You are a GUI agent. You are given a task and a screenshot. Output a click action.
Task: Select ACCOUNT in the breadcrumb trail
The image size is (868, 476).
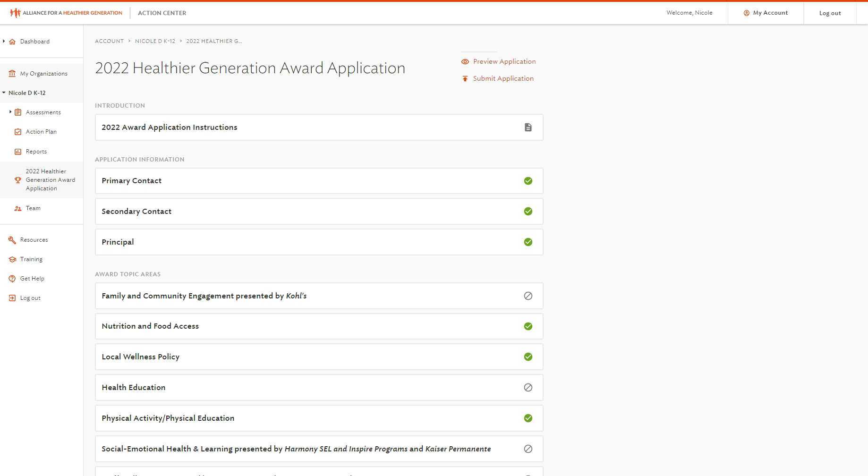109,41
